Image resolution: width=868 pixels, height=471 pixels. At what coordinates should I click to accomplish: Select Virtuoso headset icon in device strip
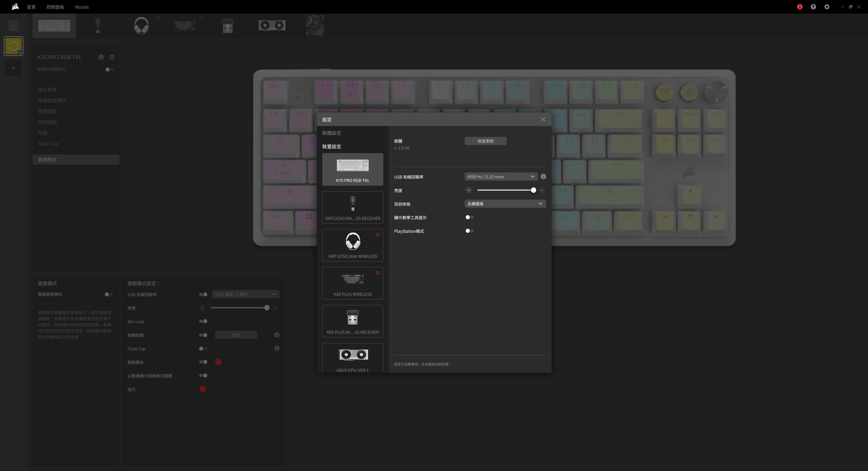coord(141,26)
